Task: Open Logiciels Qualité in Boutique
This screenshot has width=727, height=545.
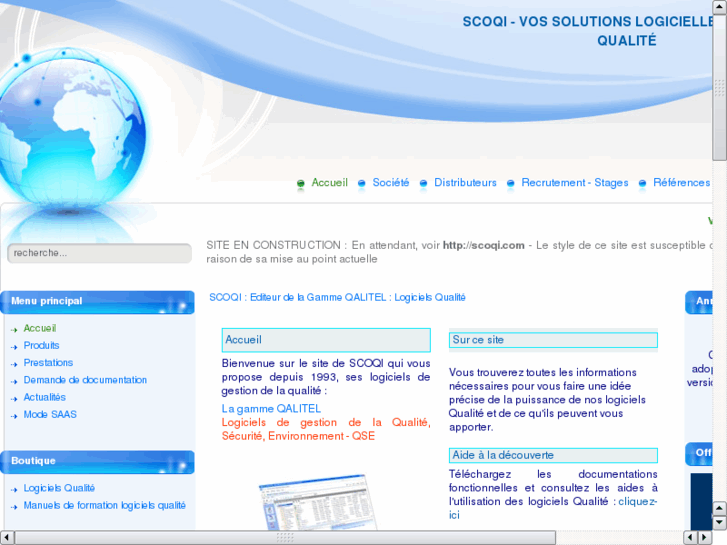Action: tap(59, 488)
